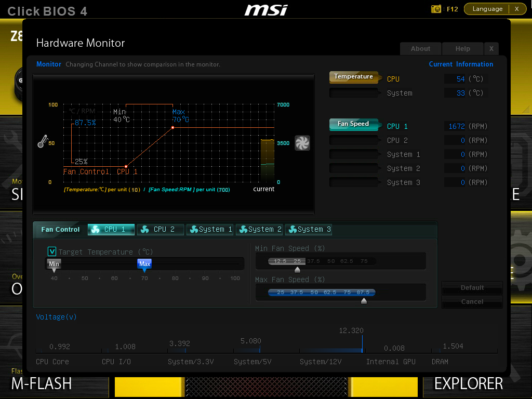Click the Max target temperature slider handle
The width and height of the screenshot is (532, 399).
click(144, 264)
